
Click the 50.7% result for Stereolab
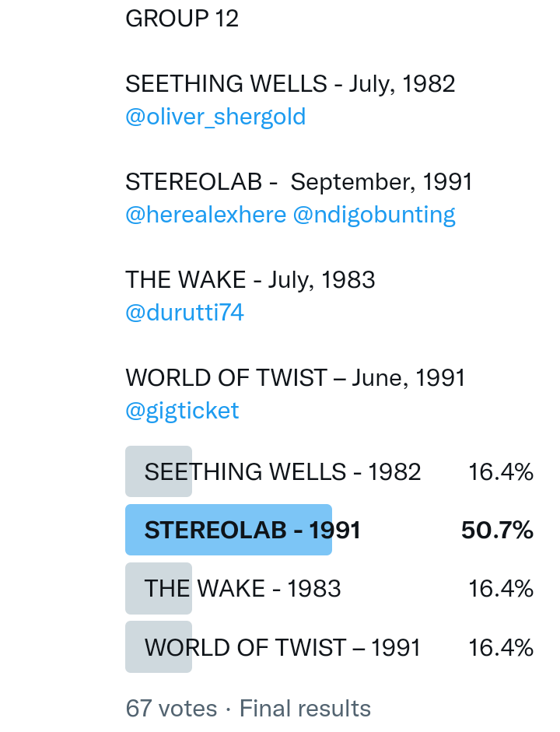click(497, 531)
